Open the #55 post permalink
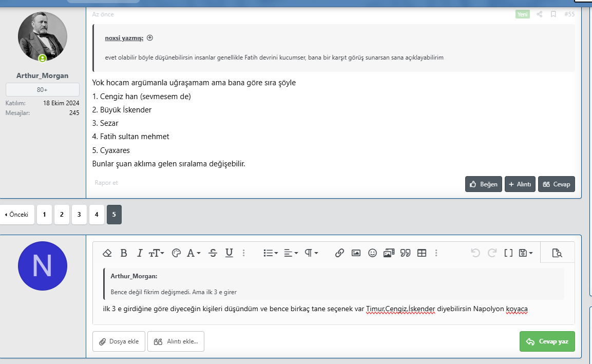Image resolution: width=592 pixels, height=364 pixels. pos(569,14)
